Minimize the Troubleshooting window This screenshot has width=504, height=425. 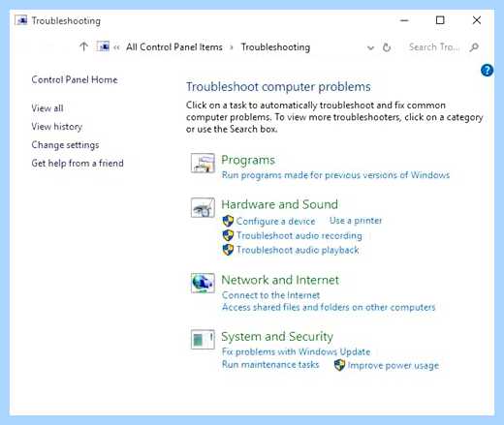404,20
